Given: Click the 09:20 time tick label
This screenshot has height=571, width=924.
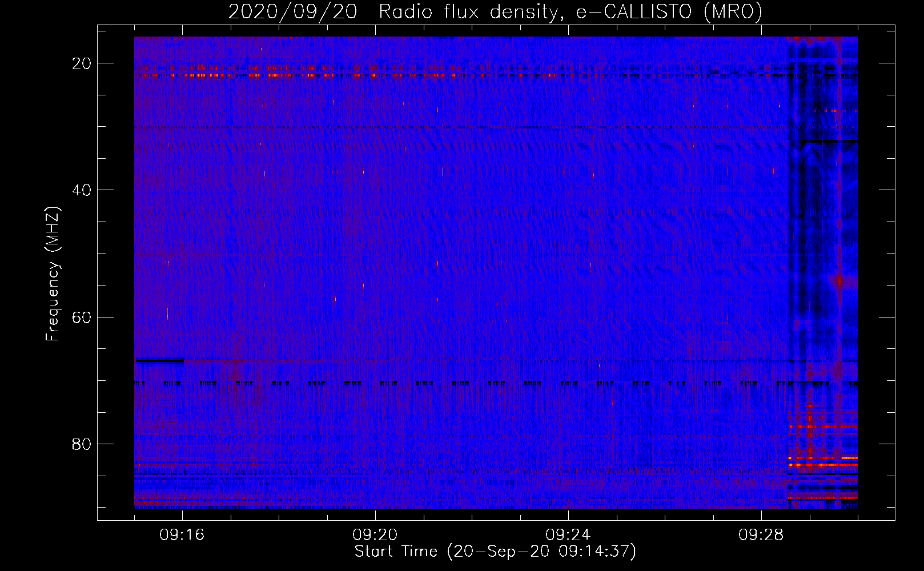Looking at the screenshot, I should [x=375, y=535].
